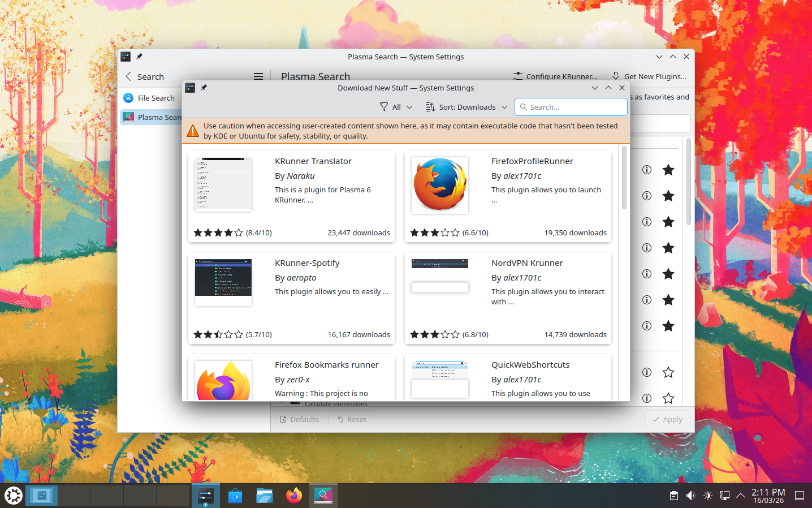Click Configure KRunner button
Image resolution: width=812 pixels, height=508 pixels.
click(555, 76)
